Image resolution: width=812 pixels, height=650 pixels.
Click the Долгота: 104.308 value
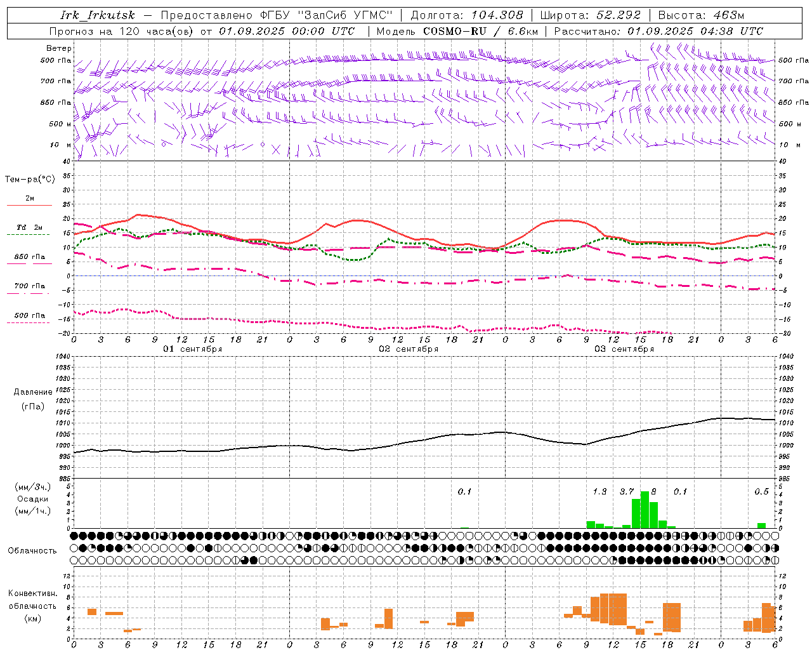pos(467,15)
